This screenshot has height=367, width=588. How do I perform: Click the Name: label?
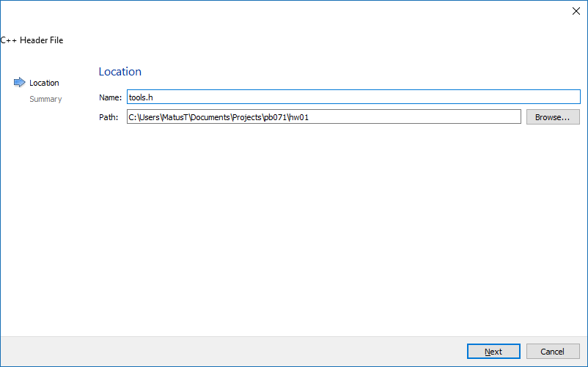coord(110,97)
